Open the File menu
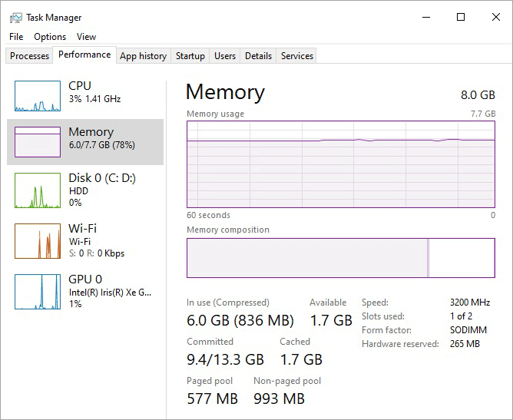The width and height of the screenshot is (513, 420). [17, 37]
